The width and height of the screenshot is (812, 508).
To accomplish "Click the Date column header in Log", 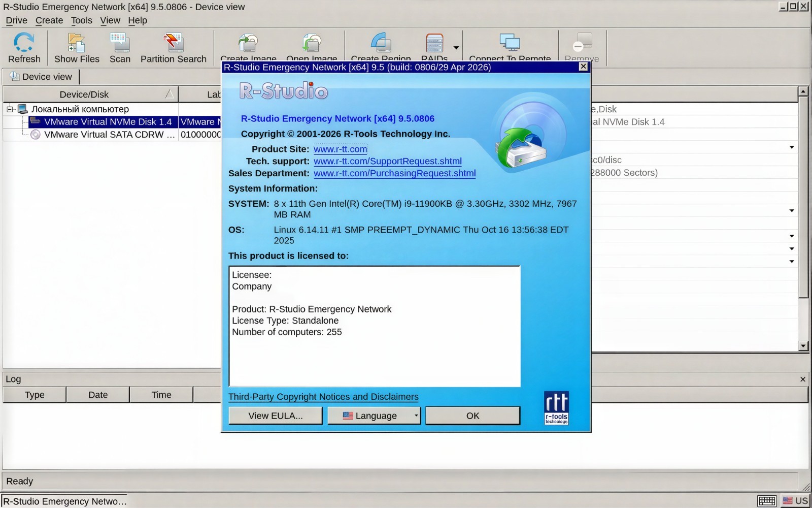I will 98,395.
